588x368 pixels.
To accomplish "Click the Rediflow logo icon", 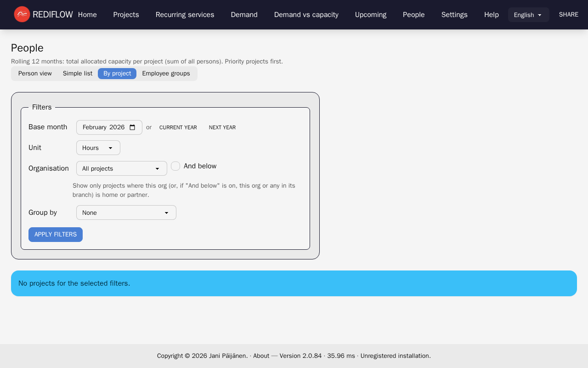I will (x=22, y=14).
